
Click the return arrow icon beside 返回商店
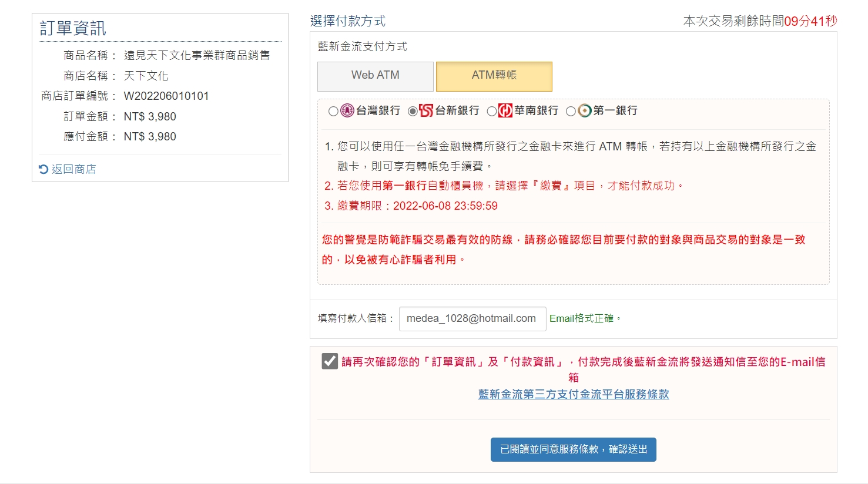pyautogui.click(x=43, y=169)
